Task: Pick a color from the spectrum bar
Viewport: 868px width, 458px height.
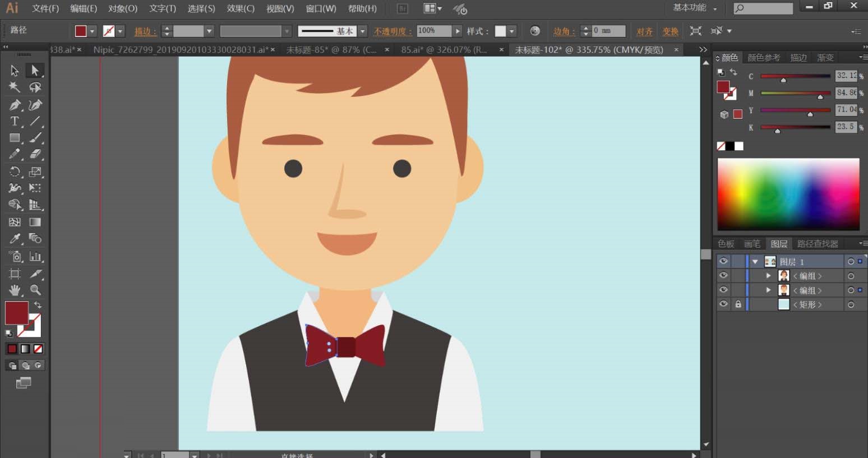Action: 788,194
